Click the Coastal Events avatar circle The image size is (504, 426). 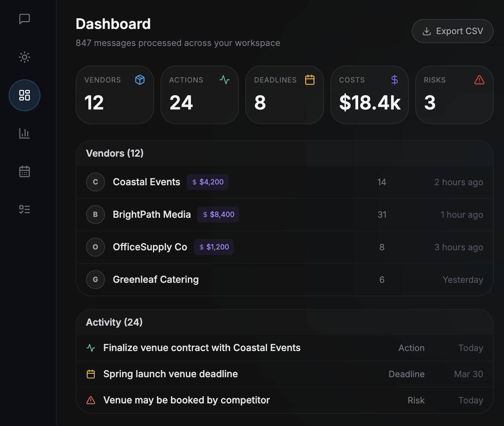[x=95, y=182]
